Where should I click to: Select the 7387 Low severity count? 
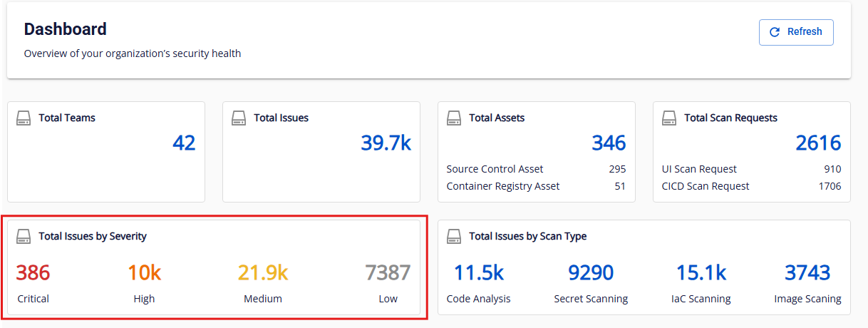click(x=388, y=273)
